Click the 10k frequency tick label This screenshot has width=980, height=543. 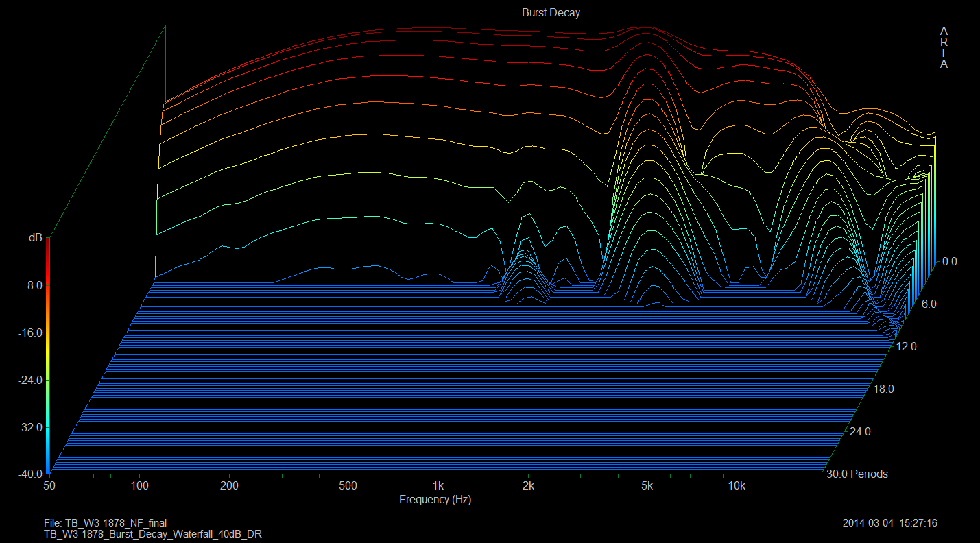pyautogui.click(x=737, y=486)
